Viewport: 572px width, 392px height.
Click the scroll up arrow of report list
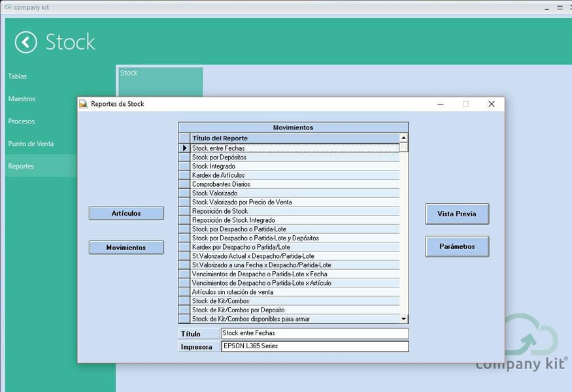(403, 138)
